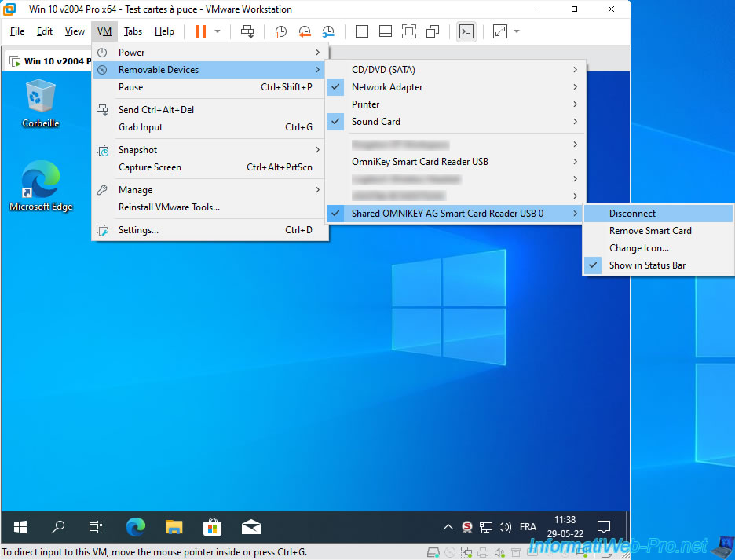Expand the Power submenu

point(210,53)
